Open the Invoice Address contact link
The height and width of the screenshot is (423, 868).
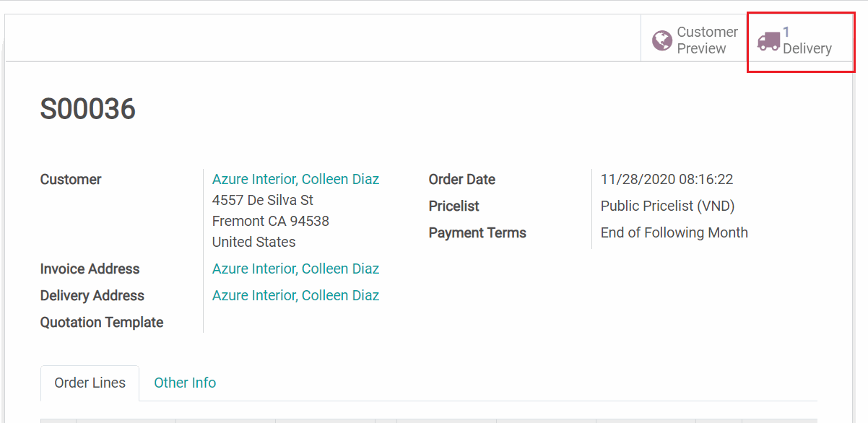click(x=295, y=269)
